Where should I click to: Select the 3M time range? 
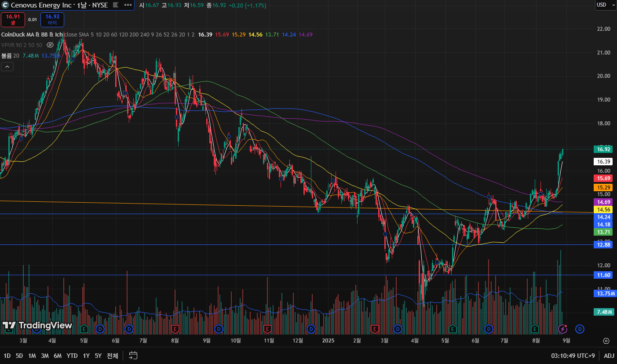point(45,356)
